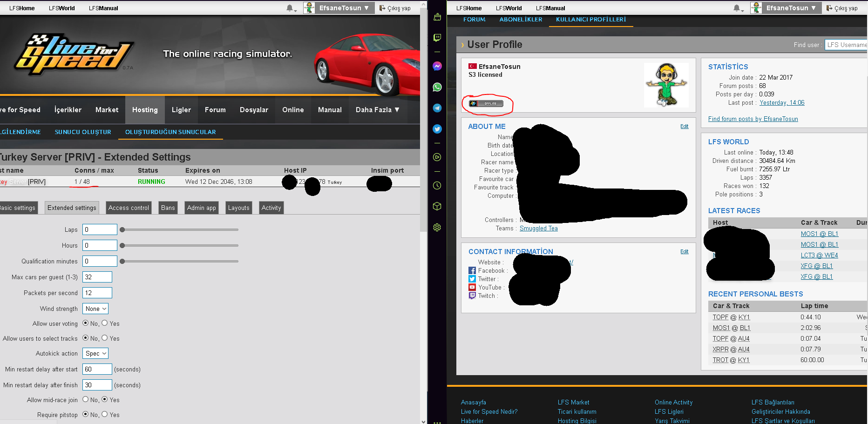
Task: Focus the Find user LFS Username field
Action: tap(846, 45)
